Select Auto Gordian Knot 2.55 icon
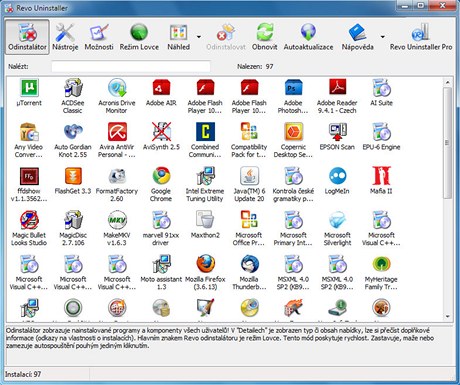This screenshot has width=460, height=385. pyautogui.click(x=73, y=131)
